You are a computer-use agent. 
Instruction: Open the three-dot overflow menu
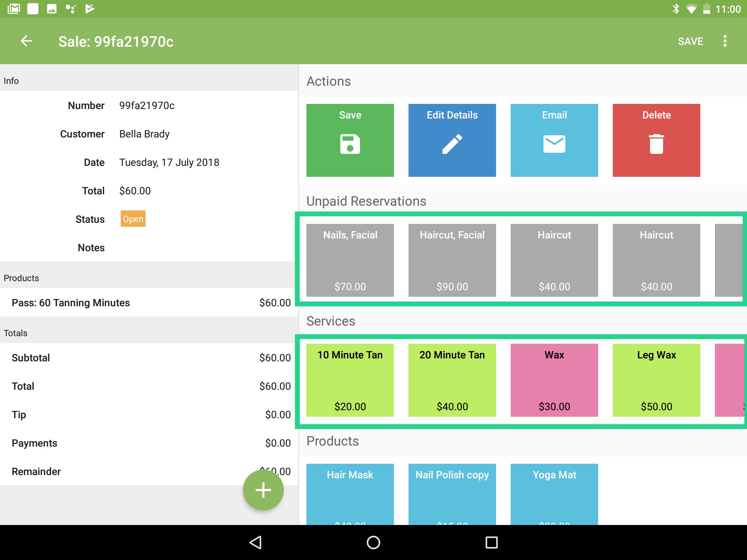pos(725,41)
